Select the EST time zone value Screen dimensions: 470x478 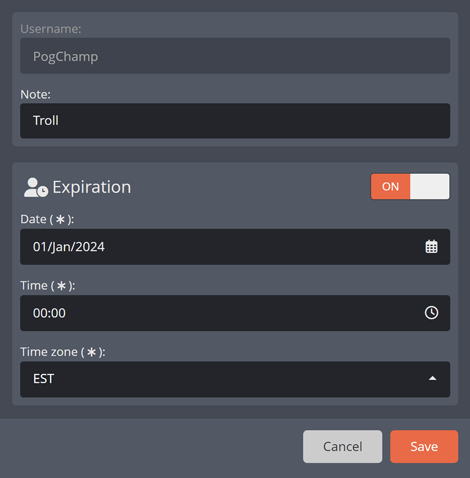(x=235, y=379)
